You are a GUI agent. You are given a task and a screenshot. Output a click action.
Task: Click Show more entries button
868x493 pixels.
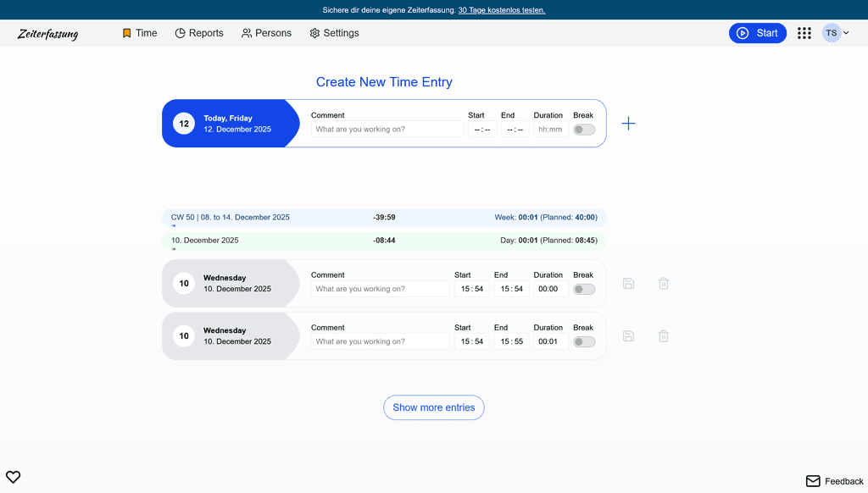[433, 407]
